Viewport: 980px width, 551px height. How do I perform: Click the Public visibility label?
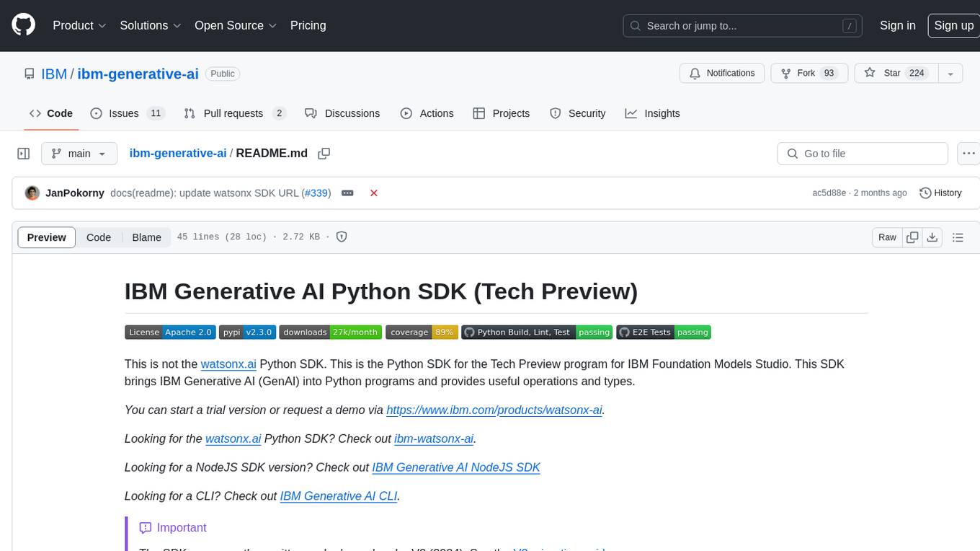tap(223, 74)
